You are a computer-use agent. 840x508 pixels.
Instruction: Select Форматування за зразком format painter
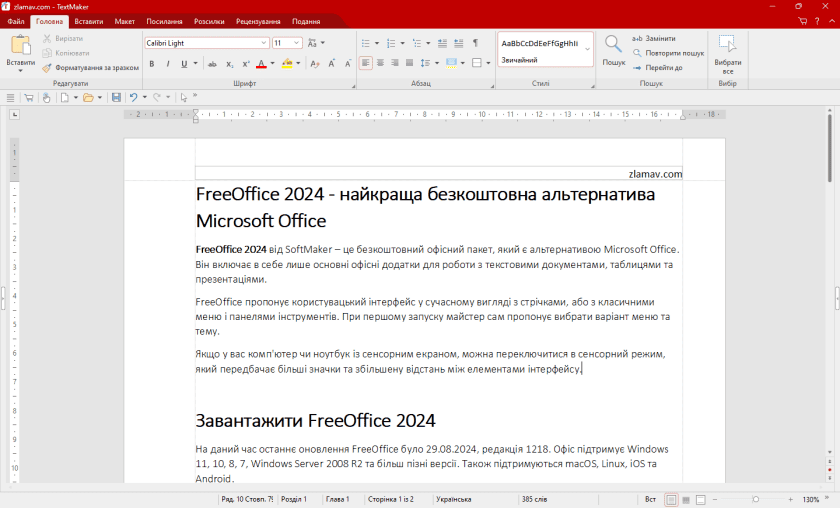[x=91, y=68]
